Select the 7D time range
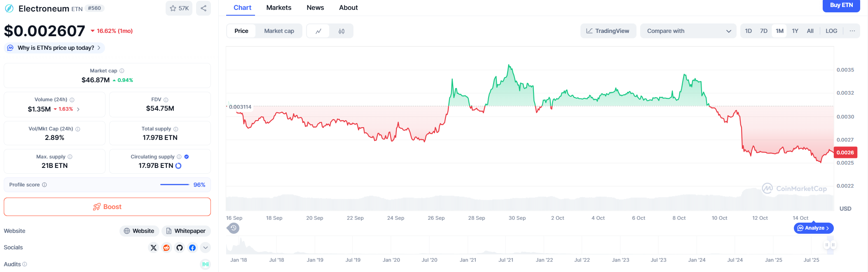Viewport: 868px width, 272px height. point(764,31)
